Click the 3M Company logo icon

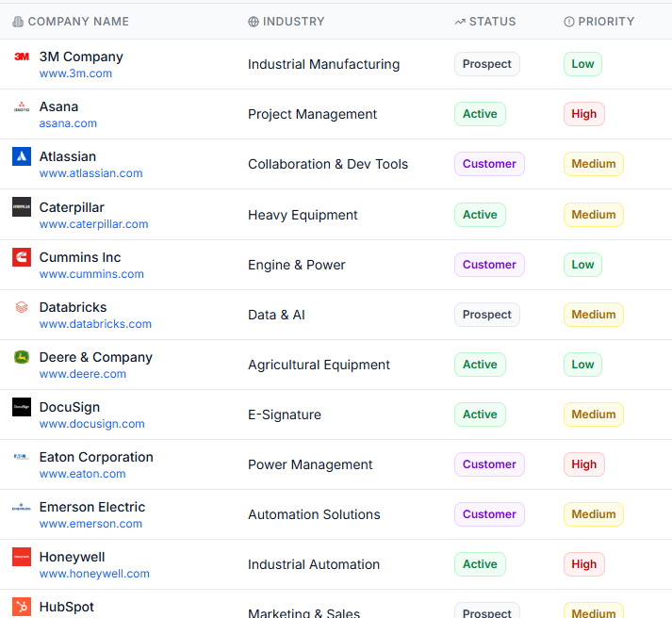click(22, 57)
